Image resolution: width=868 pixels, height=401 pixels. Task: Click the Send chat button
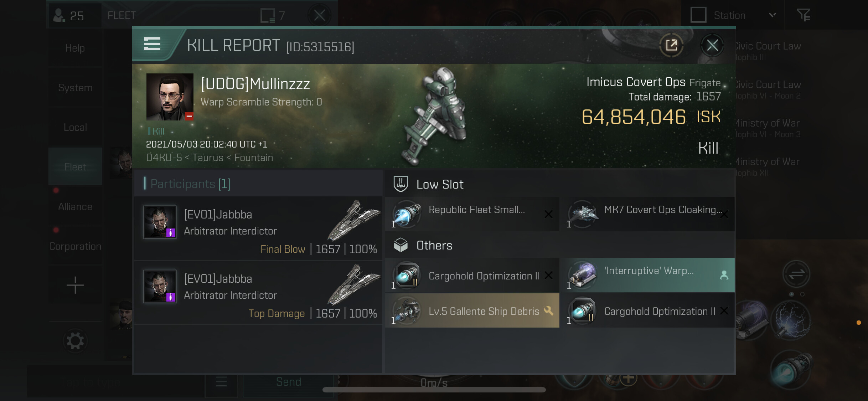(x=289, y=382)
